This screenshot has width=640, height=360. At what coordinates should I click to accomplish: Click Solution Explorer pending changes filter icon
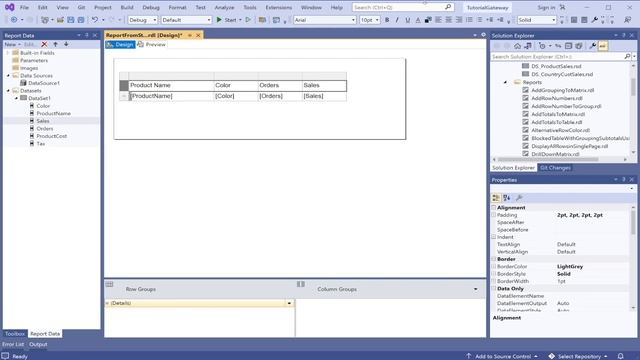coord(542,46)
